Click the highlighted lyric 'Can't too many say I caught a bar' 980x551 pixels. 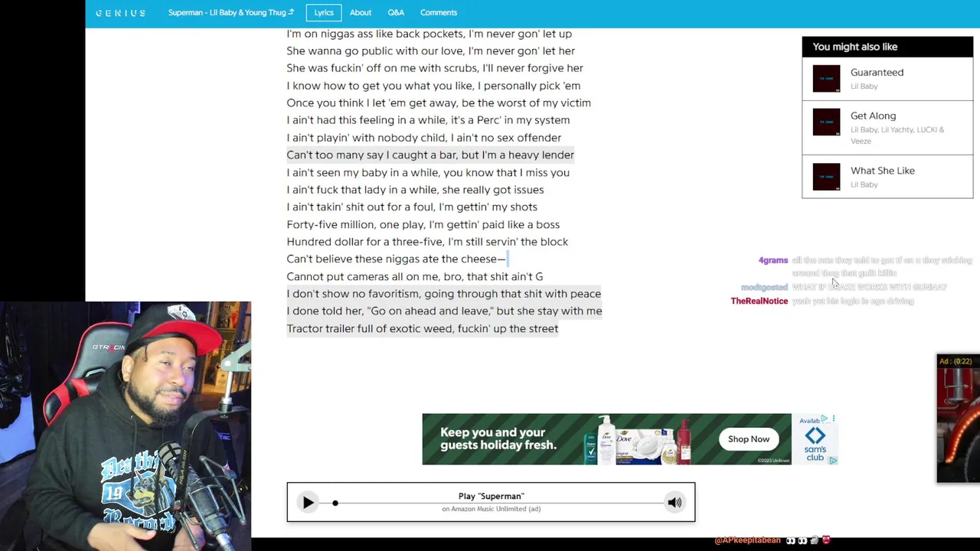(x=430, y=155)
